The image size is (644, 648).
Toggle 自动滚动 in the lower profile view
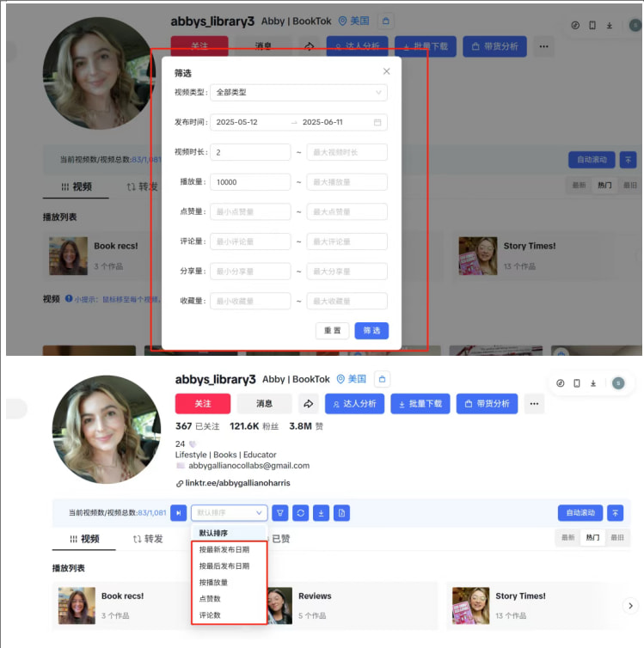point(580,513)
